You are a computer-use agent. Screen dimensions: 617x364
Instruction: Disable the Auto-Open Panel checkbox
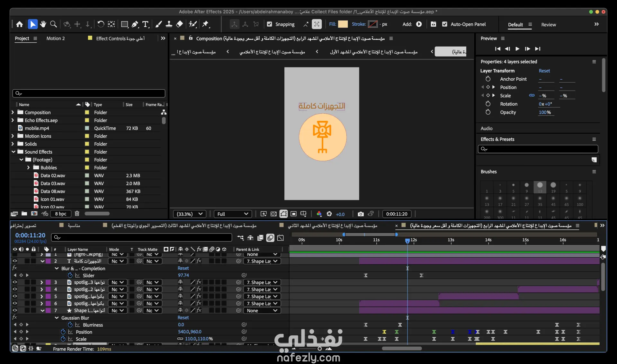click(445, 24)
